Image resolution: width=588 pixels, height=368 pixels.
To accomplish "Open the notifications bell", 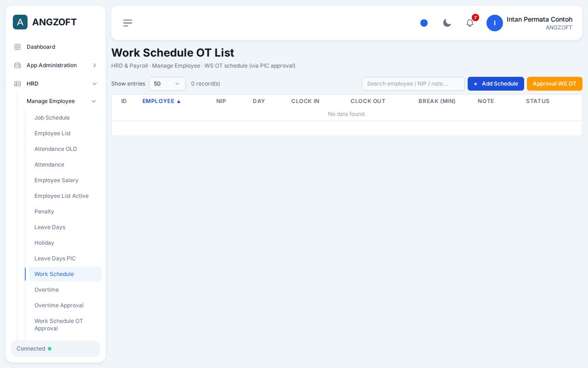I will tap(470, 23).
